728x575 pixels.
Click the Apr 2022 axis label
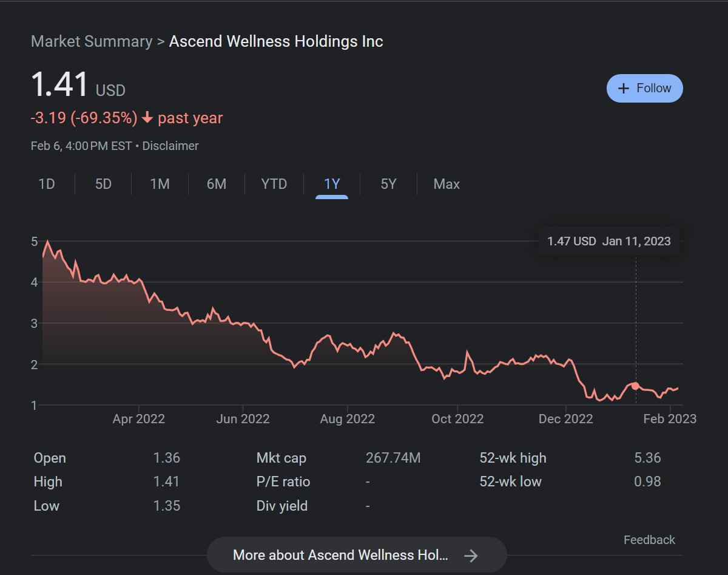pyautogui.click(x=138, y=419)
